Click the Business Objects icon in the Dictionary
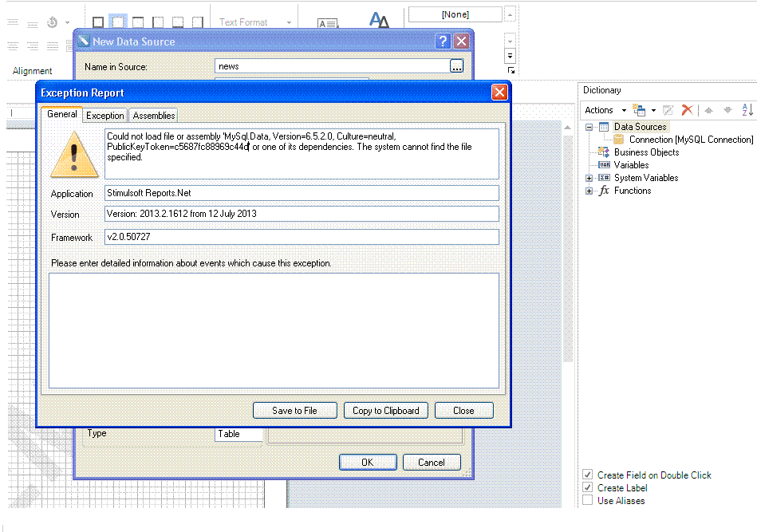The width and height of the screenshot is (757, 532). [x=604, y=152]
